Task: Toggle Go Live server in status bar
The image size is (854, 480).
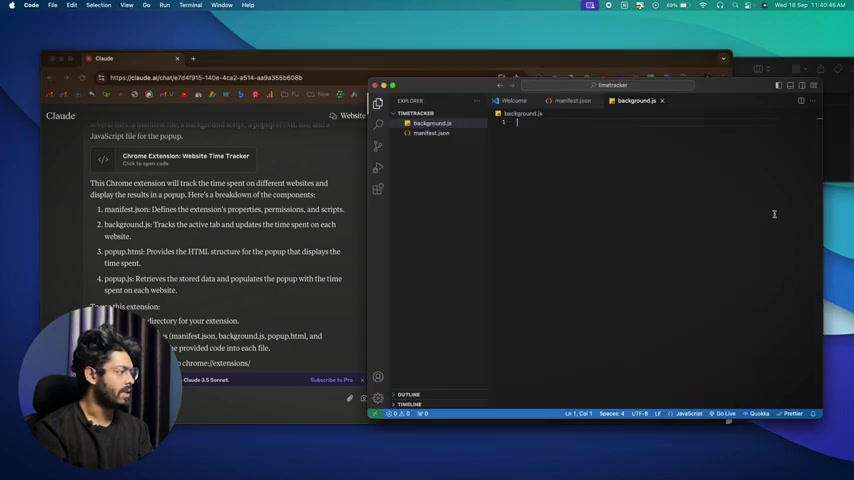Action: [x=722, y=414]
